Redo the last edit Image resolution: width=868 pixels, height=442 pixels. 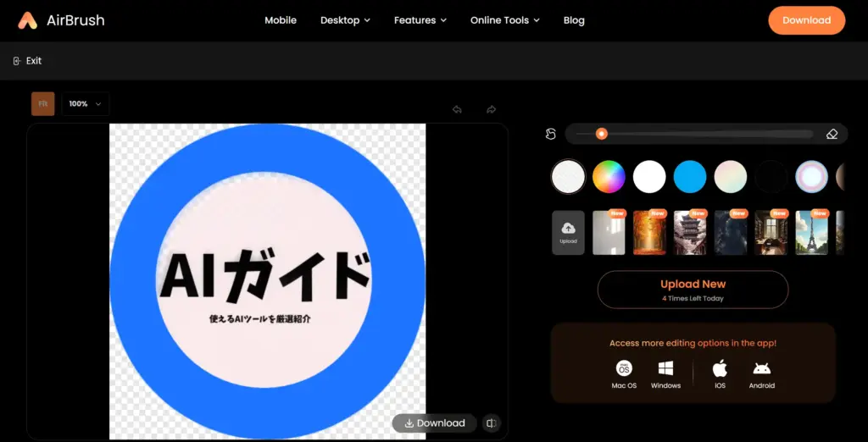pos(491,109)
